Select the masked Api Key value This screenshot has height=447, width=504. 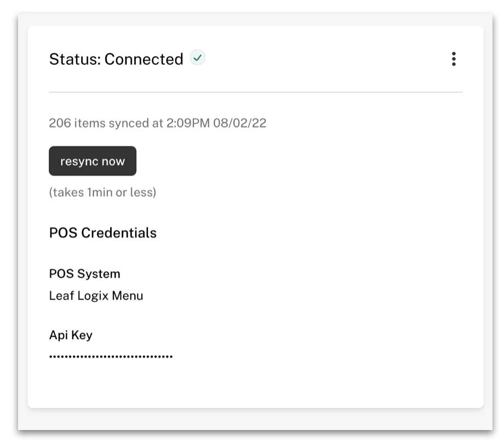111,357
